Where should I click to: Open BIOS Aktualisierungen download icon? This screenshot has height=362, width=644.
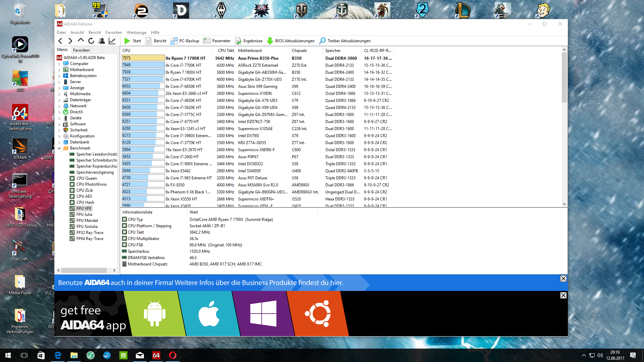point(270,41)
